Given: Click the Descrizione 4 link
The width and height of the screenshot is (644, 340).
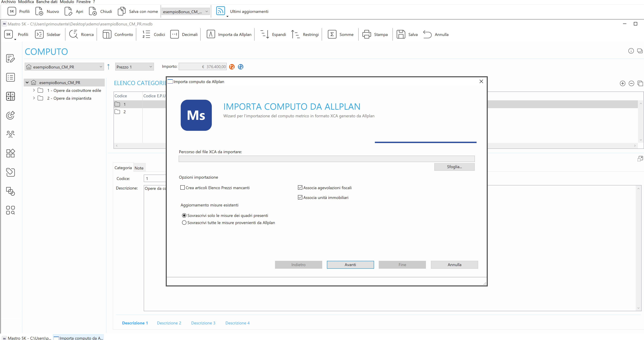Looking at the screenshot, I should 237,323.
